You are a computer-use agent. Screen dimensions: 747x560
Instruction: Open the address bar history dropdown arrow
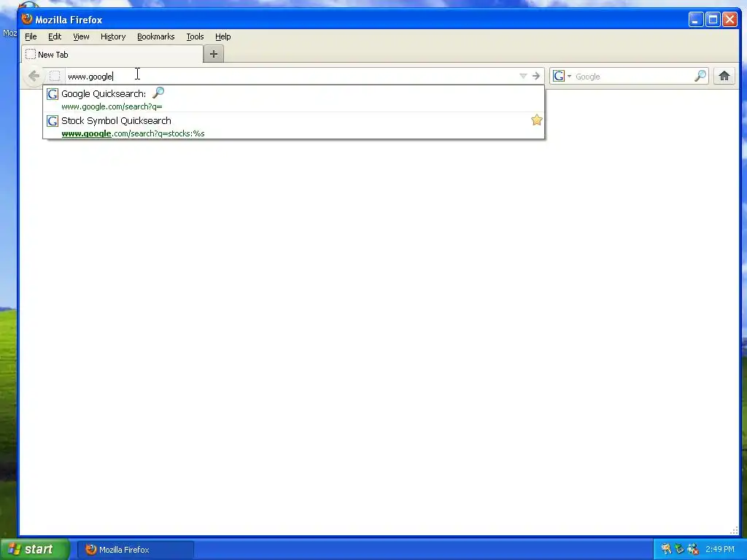point(523,76)
